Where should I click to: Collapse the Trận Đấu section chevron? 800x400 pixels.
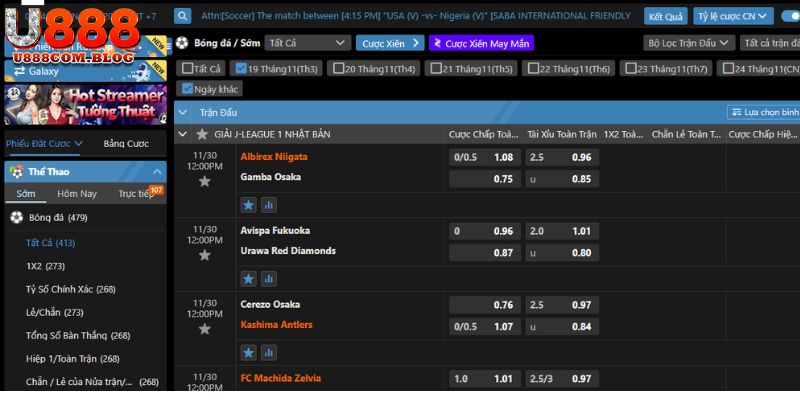coord(183,113)
